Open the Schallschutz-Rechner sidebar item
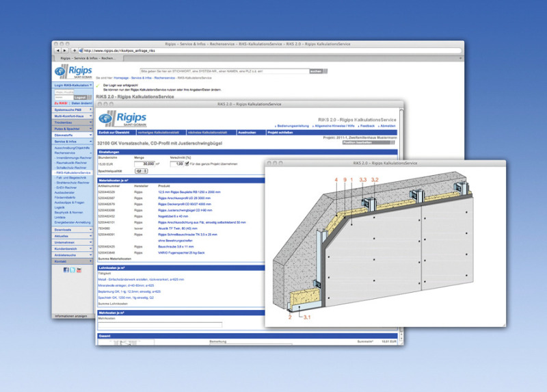 click(72, 168)
